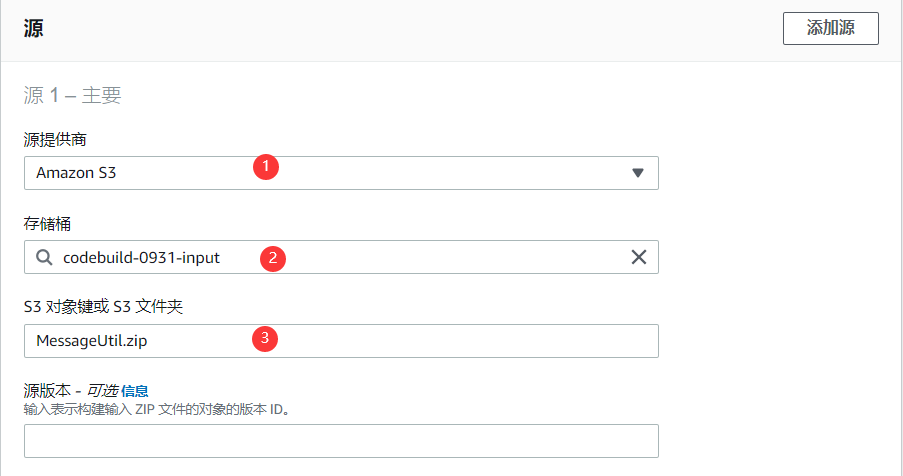Click the 源版本 label text
Image resolution: width=903 pixels, height=476 pixels.
[x=47, y=391]
